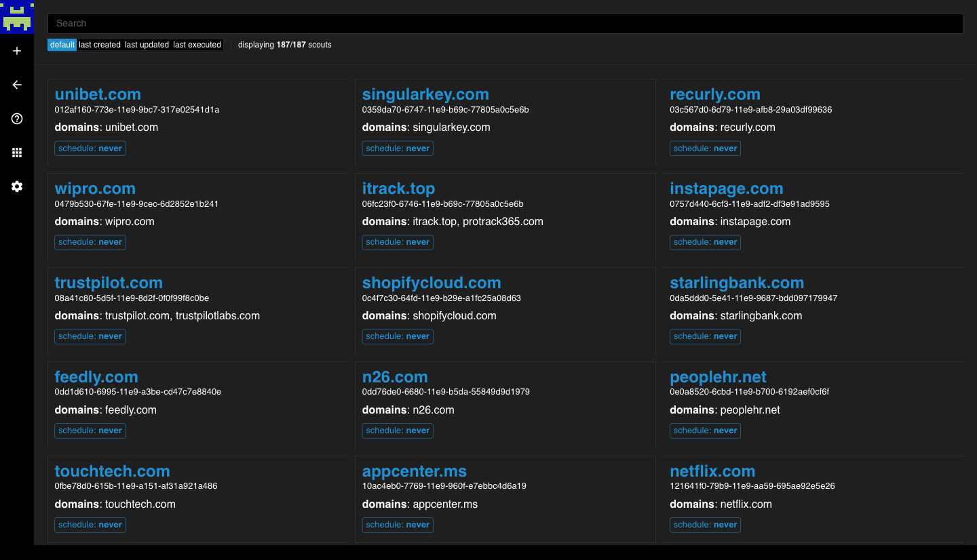The image size is (977, 560).
Task: Click the schedule badge under netflix.com
Action: (705, 525)
